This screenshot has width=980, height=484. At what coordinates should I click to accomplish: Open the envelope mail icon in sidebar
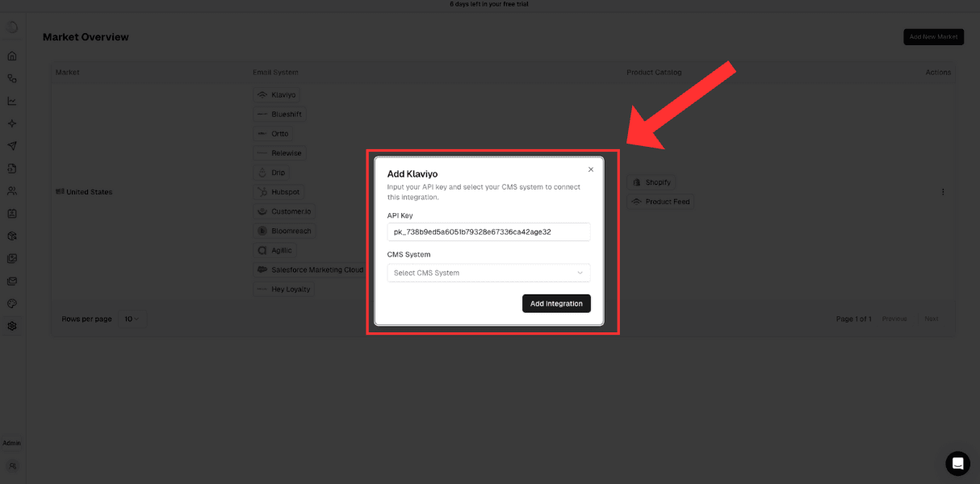(12, 282)
